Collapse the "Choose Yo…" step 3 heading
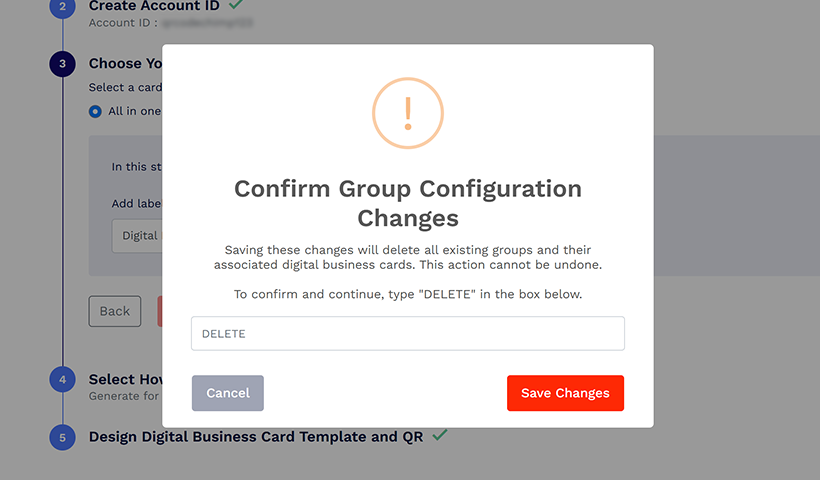The image size is (820, 480). coord(125,63)
